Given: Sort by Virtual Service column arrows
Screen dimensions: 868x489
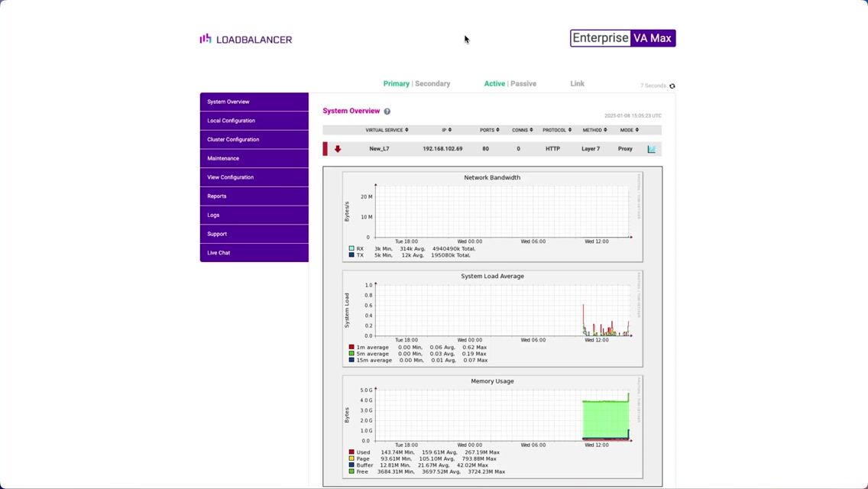Looking at the screenshot, I should (406, 130).
